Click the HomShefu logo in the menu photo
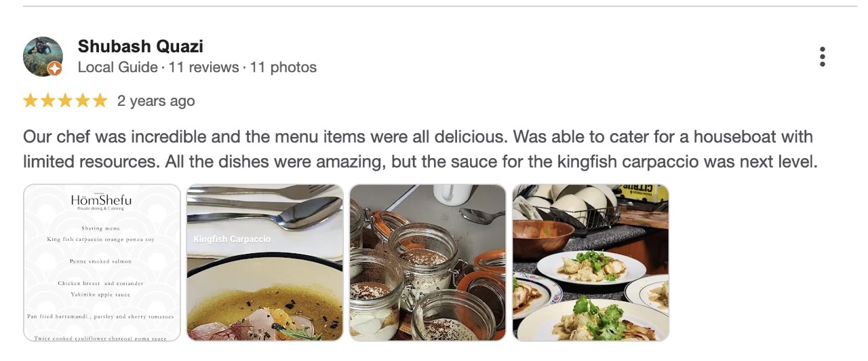868x361 pixels. [x=102, y=200]
